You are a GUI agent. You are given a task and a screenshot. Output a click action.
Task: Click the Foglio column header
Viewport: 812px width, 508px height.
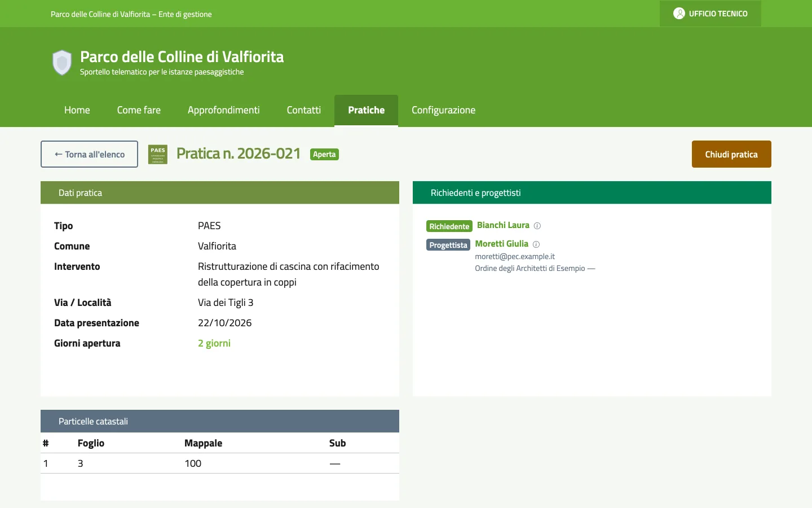click(91, 443)
